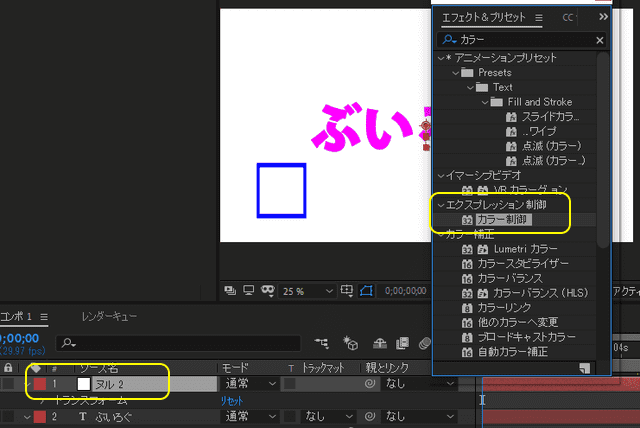This screenshot has width=640, height=428.
Task: Click the new animation preset icon
Action: click(x=584, y=368)
